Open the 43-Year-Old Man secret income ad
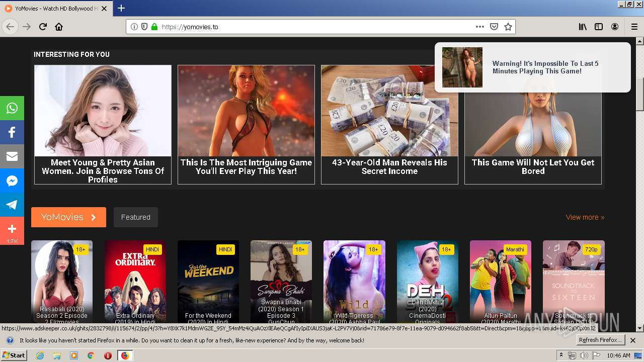Viewport: 644px width, 362px height. (389, 125)
